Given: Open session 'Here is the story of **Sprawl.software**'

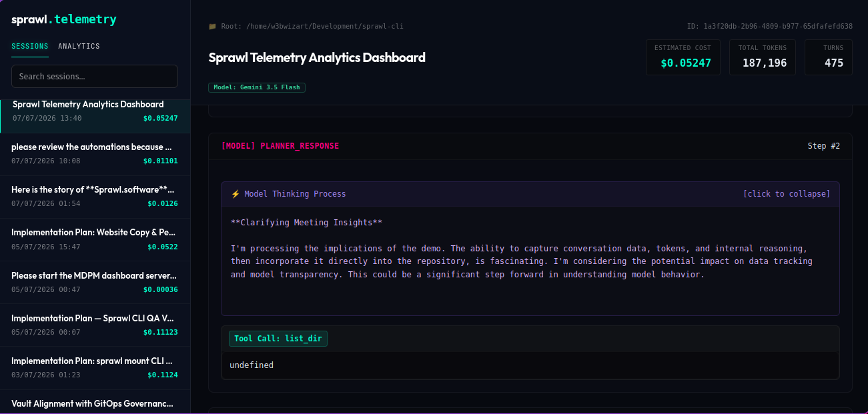Looking at the screenshot, I should (95, 196).
